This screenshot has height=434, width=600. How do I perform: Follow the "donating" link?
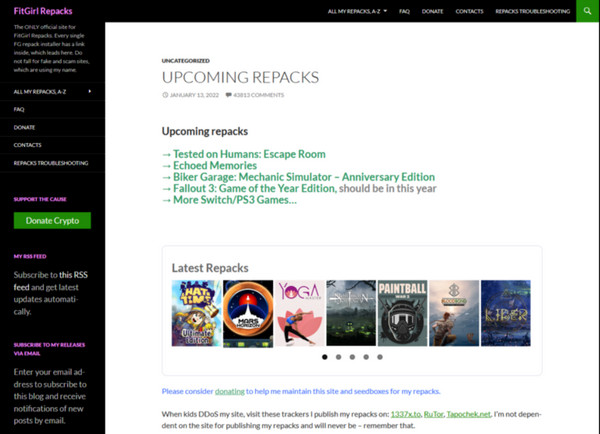[230, 391]
